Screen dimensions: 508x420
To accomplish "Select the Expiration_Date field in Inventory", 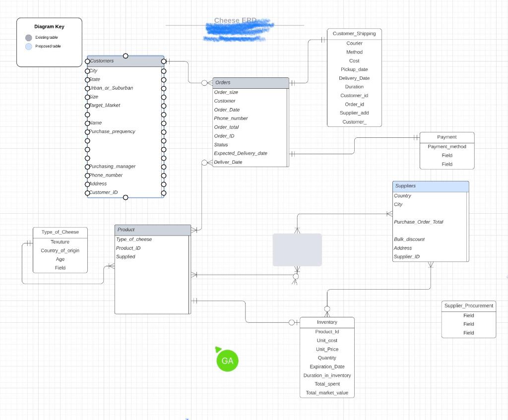I will click(327, 366).
